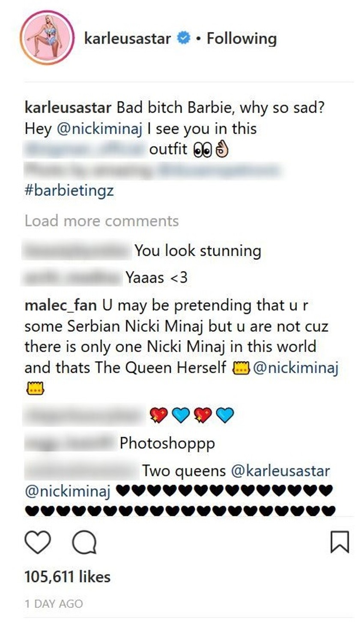Click @nickiminaj before the black hearts
Image resolution: width=364 pixels, height=622 pixels.
68,491
